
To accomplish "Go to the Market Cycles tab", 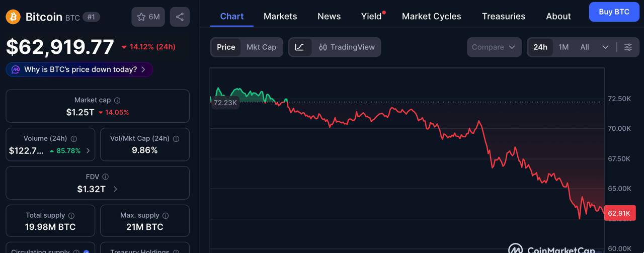I will tap(431, 16).
